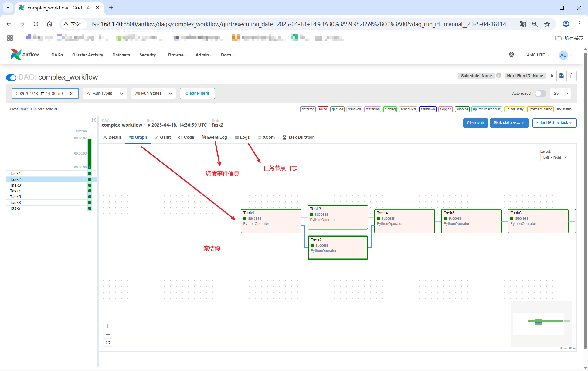Click the trigger DAG play icon
The width and height of the screenshot is (588, 371).
552,76
